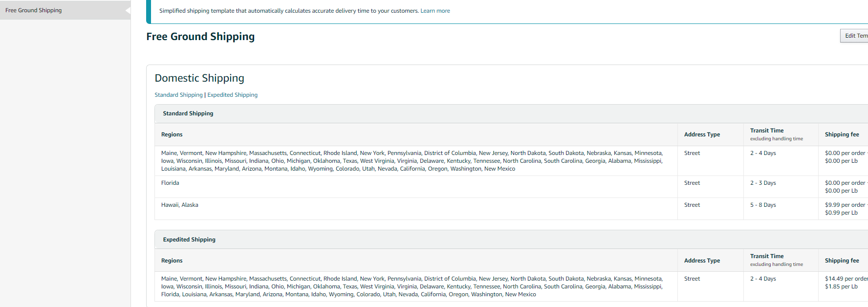Click Street address type in Expedited Shipping row

692,279
